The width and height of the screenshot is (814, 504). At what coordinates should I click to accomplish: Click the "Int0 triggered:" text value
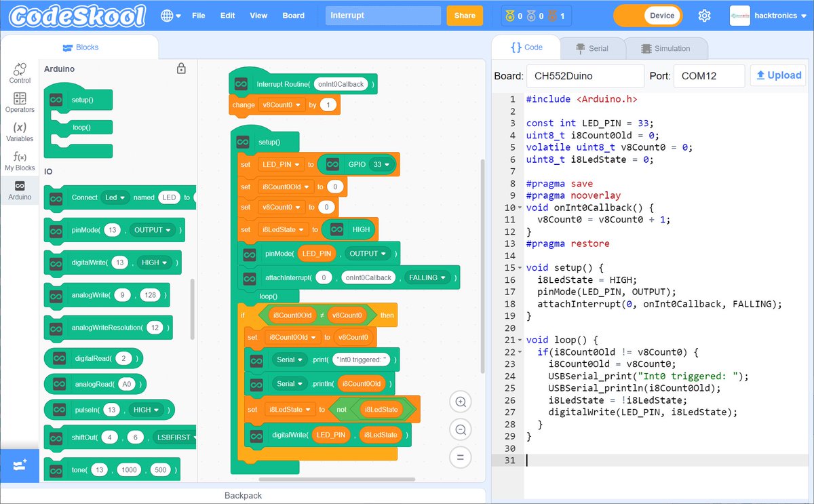pos(360,360)
